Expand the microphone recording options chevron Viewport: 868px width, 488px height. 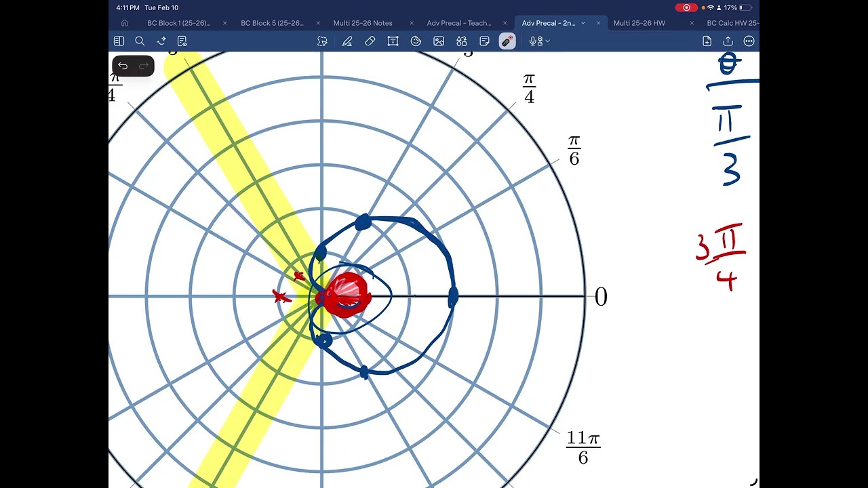point(547,41)
